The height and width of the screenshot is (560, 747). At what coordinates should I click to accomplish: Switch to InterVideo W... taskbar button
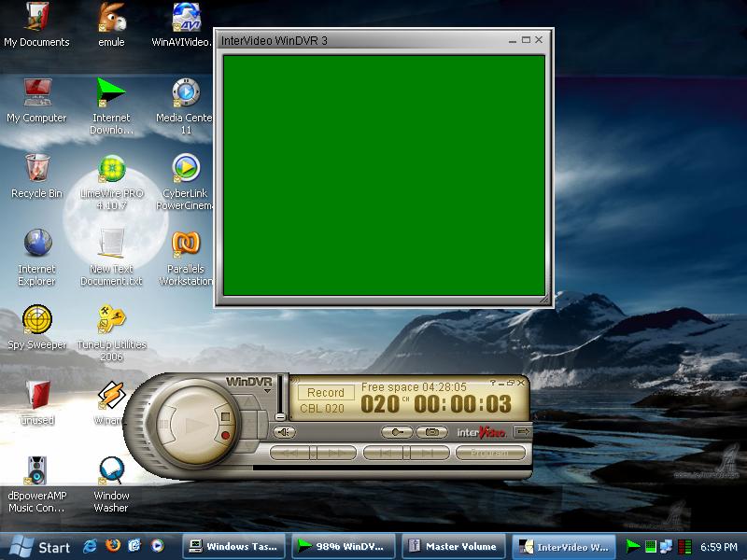[563, 547]
